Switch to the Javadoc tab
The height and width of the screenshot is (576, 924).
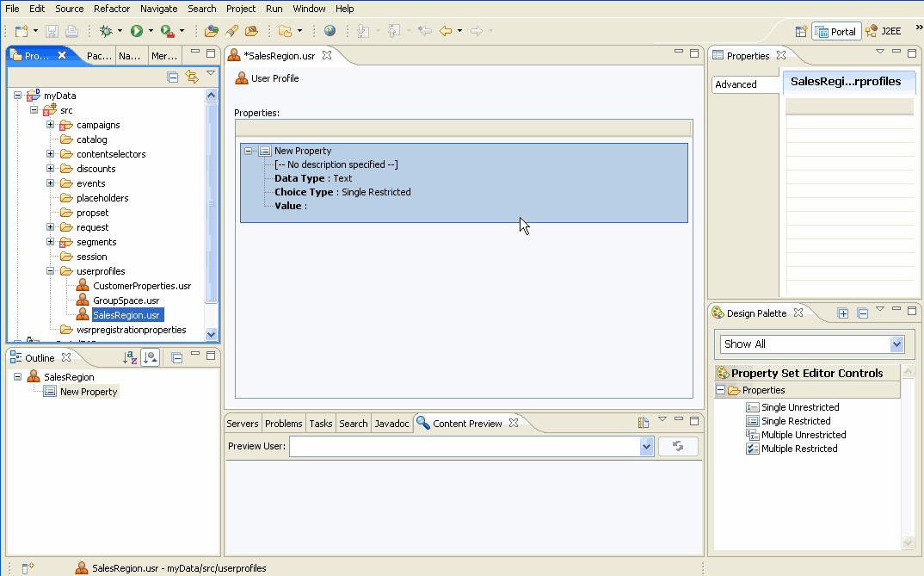(x=391, y=424)
